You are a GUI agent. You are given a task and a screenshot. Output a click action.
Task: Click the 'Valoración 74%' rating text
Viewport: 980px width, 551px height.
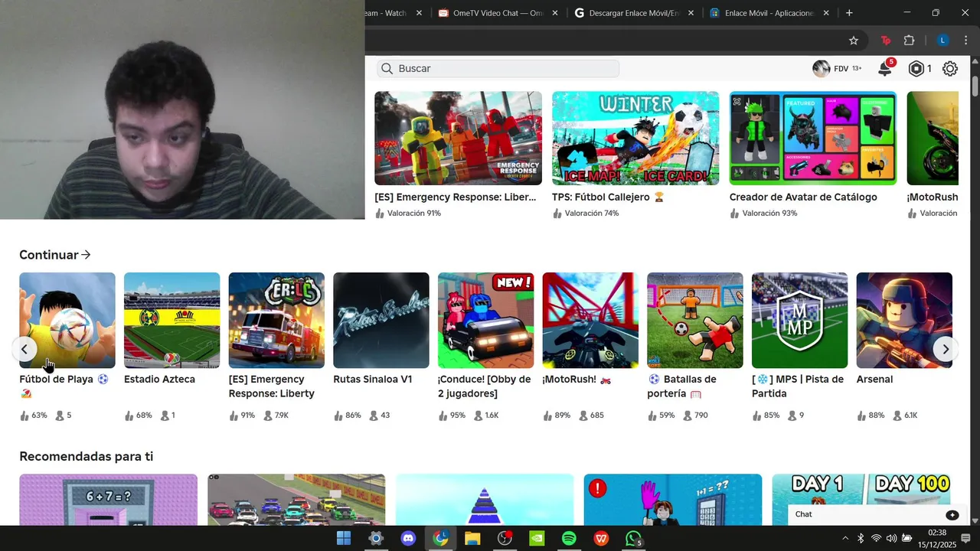[592, 214]
